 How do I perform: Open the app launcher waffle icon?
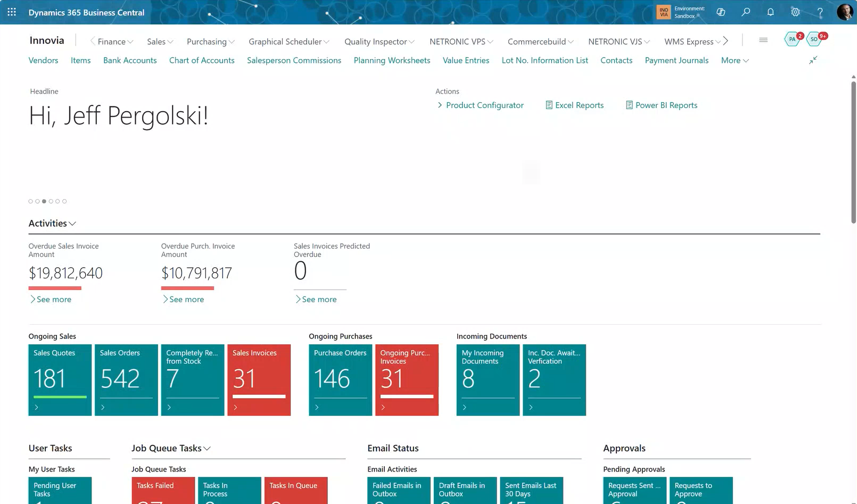click(12, 12)
